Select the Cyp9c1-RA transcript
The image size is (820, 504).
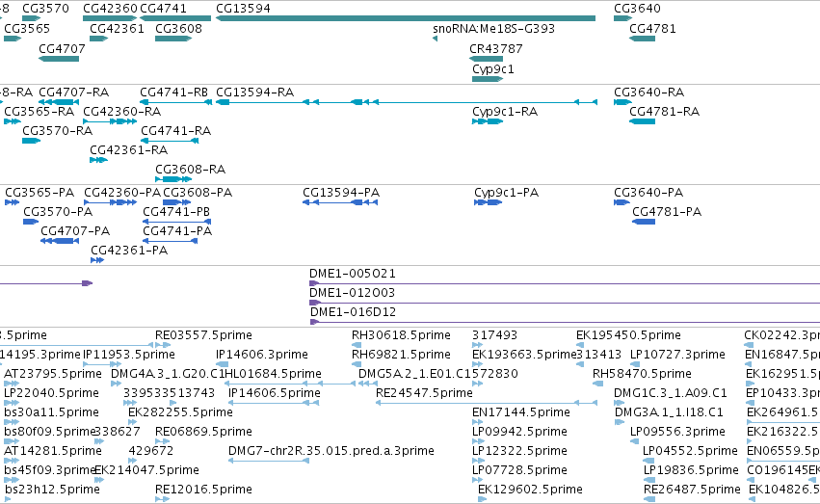[488, 121]
